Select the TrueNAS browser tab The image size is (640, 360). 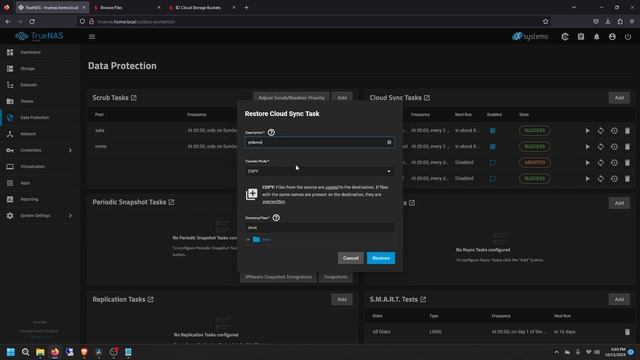[52, 7]
